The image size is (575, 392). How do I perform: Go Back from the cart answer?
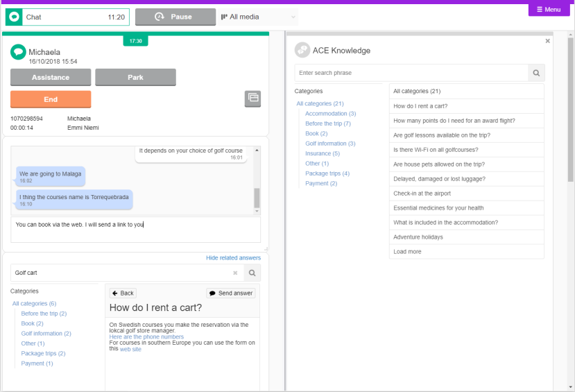point(123,293)
